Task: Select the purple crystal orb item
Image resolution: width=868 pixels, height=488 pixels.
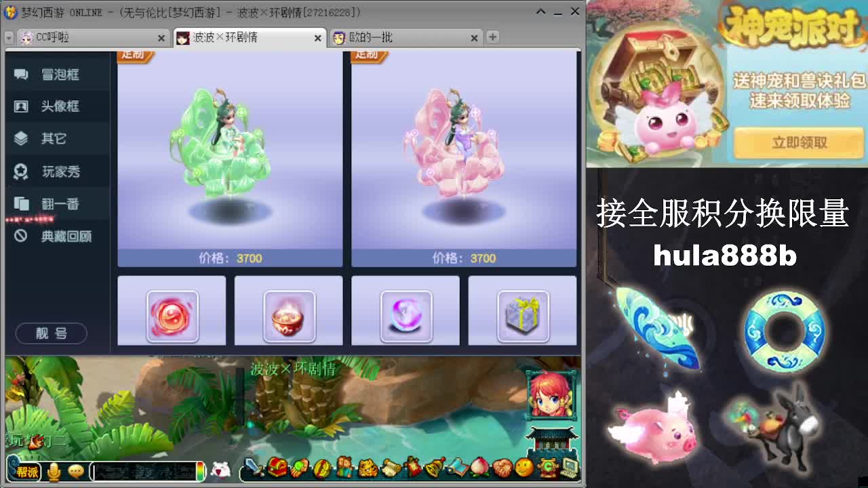Action: point(406,316)
